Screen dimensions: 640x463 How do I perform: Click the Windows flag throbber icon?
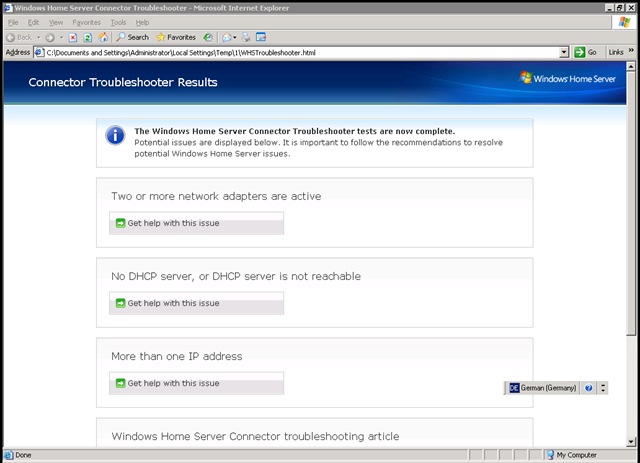624,22
